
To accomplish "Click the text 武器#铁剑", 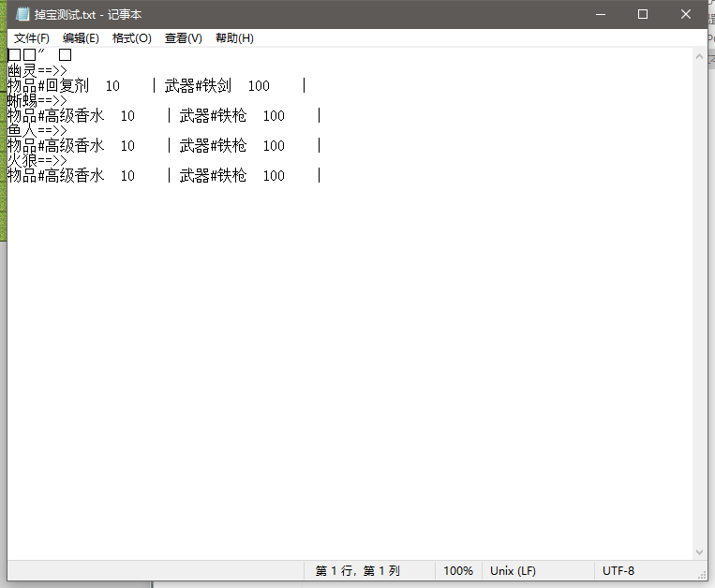I will pos(198,85).
